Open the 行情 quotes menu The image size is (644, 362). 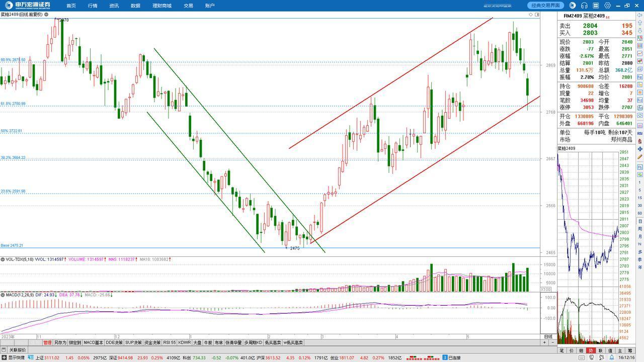click(x=93, y=6)
